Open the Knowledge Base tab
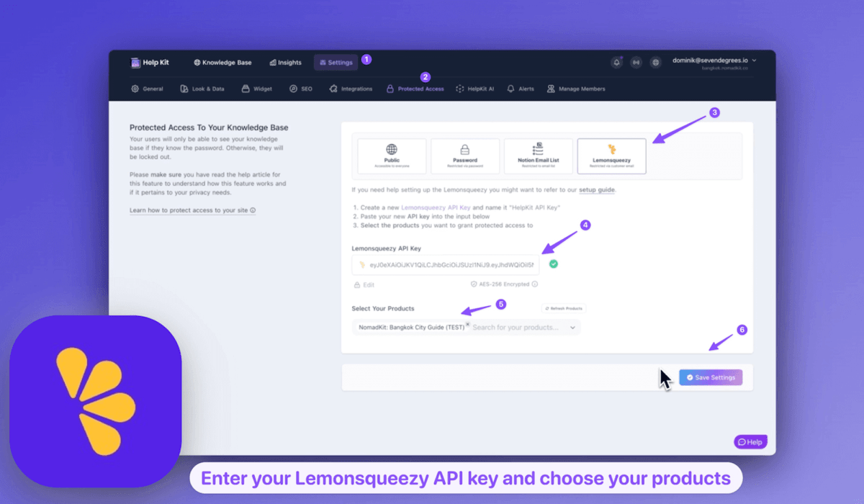The width and height of the screenshot is (864, 504). pos(222,63)
